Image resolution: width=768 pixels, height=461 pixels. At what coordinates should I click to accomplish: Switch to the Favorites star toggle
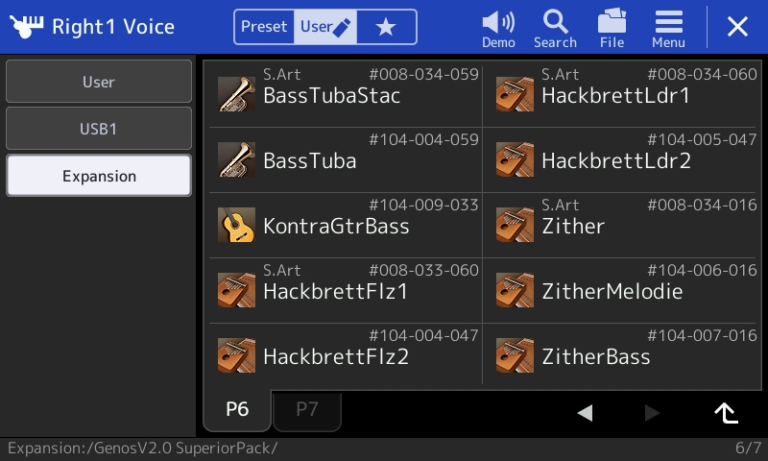[x=386, y=26]
